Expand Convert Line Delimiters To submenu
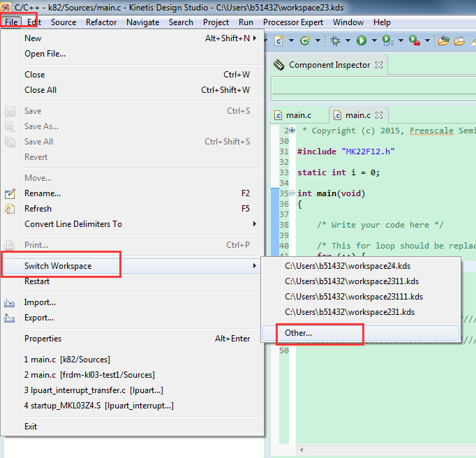This screenshot has height=458, width=476. click(255, 224)
